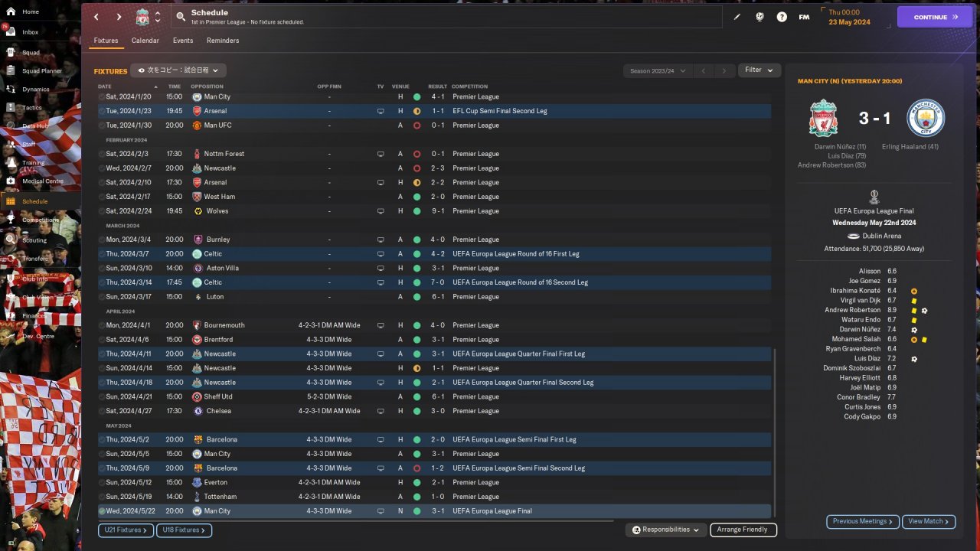Open the help question mark icon

click(x=782, y=17)
